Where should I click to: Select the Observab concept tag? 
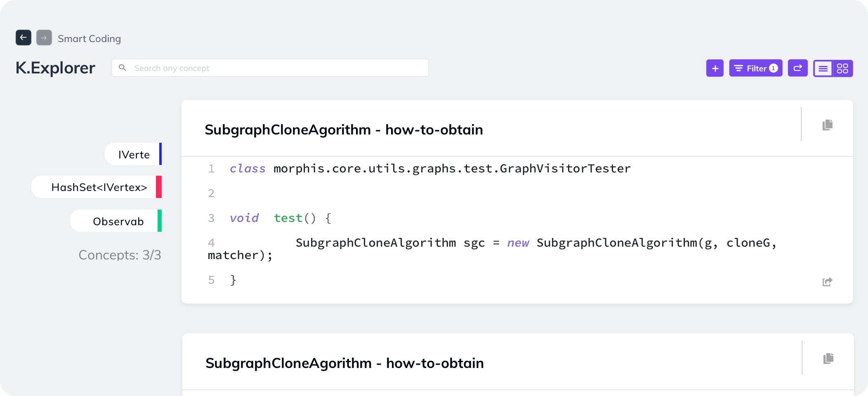[x=118, y=221]
